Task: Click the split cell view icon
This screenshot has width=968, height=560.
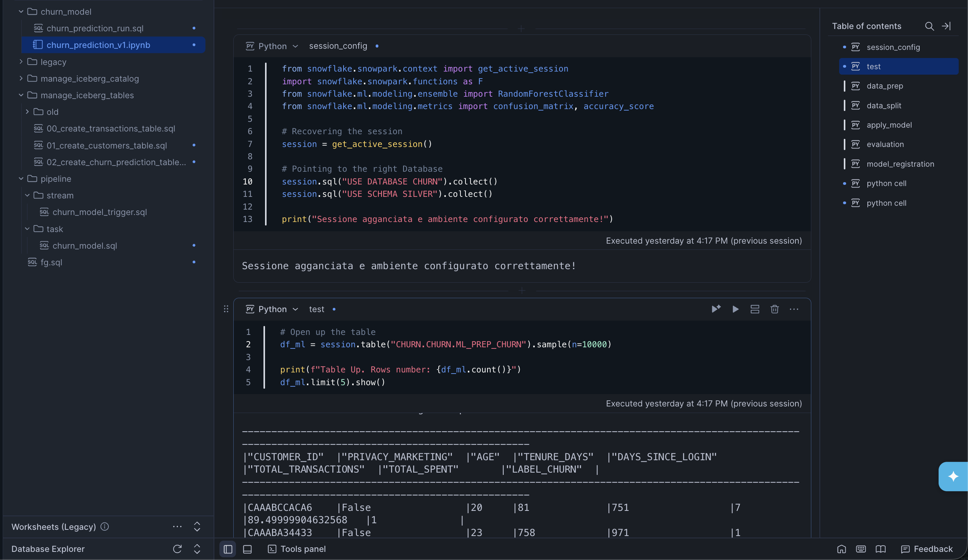Action: point(755,309)
